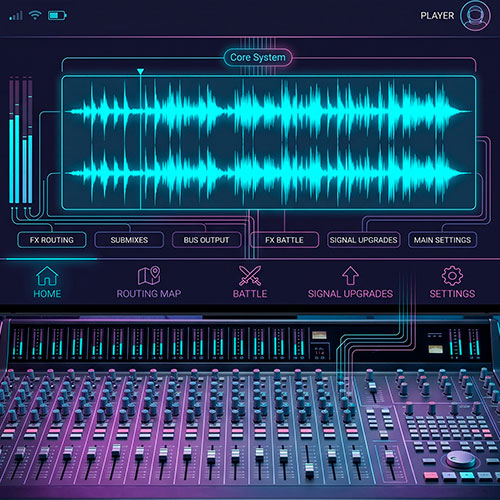Open the SIGNAL UPGRADES outlined button
Viewport: 500px width, 500px height.
click(363, 240)
